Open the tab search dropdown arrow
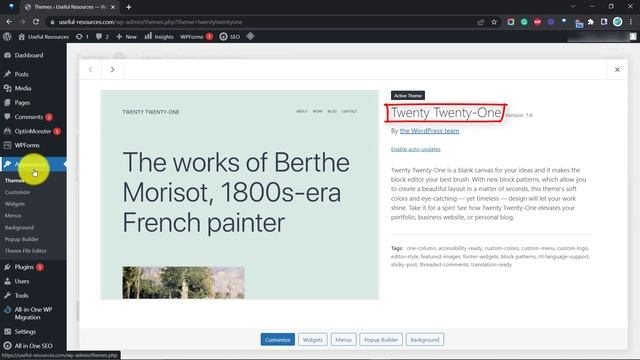Viewport: 640px width, 360px height. click(x=573, y=7)
